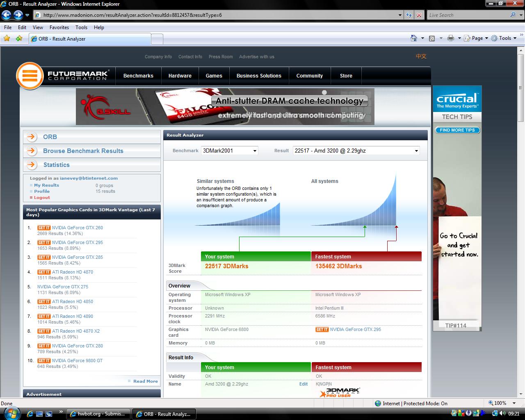Open ATI Radeon HD 4890 link
Screen dimensions: 525x420
click(x=73, y=316)
